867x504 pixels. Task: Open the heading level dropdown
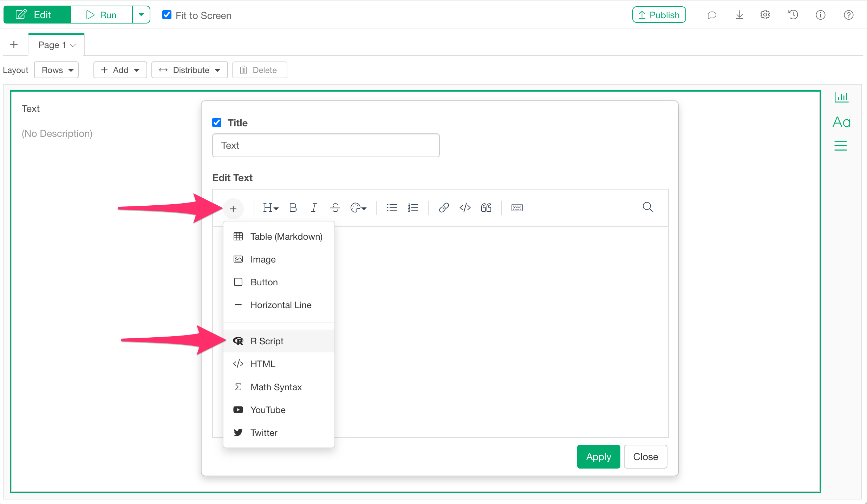click(270, 208)
